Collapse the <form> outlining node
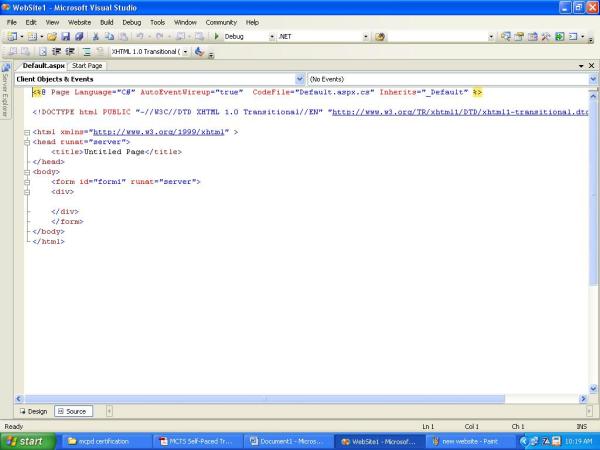The width and height of the screenshot is (600, 450). (x=27, y=182)
